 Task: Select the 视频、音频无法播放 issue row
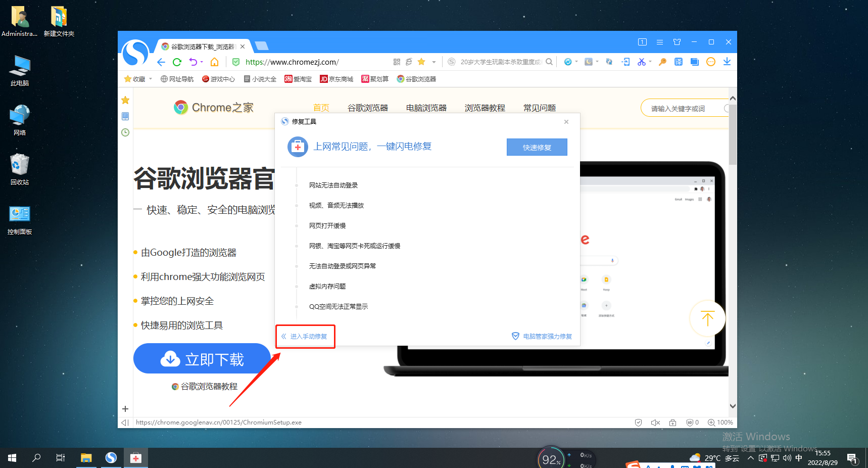coord(336,206)
